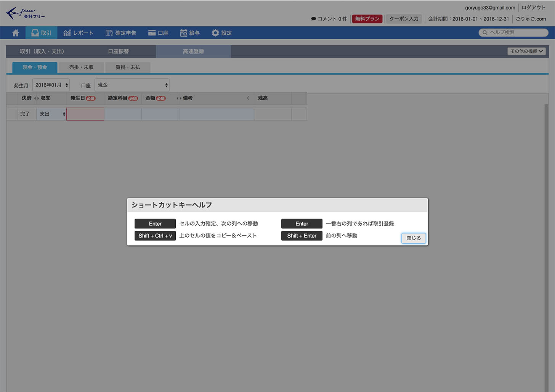Open the 取引 inbox icon menu
555x392 pixels.
coord(41,33)
